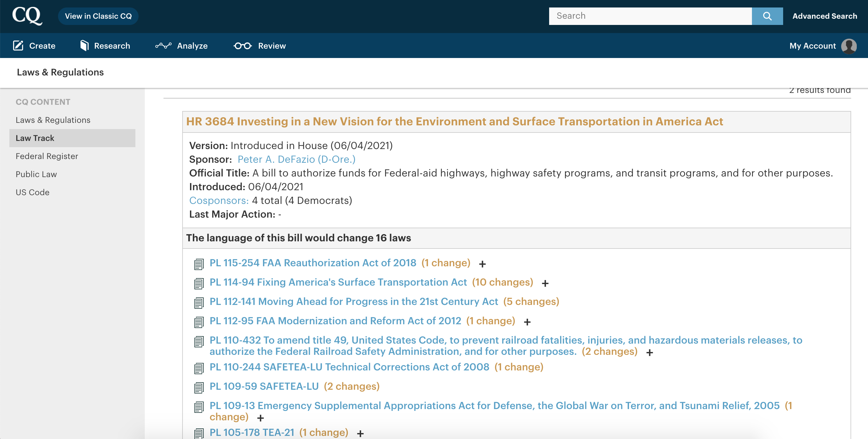Open PL 109-13 Emergency Supplemental Appropriations link
868x439 pixels.
coord(494,406)
